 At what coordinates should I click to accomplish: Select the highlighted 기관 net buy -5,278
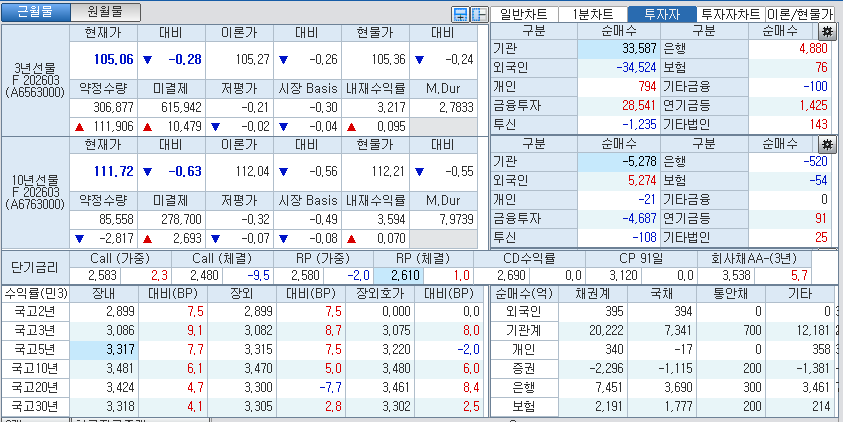(618, 161)
